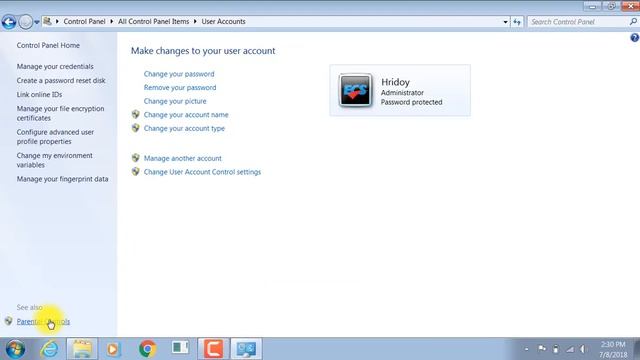Open the Windows Start menu

pos(15,349)
